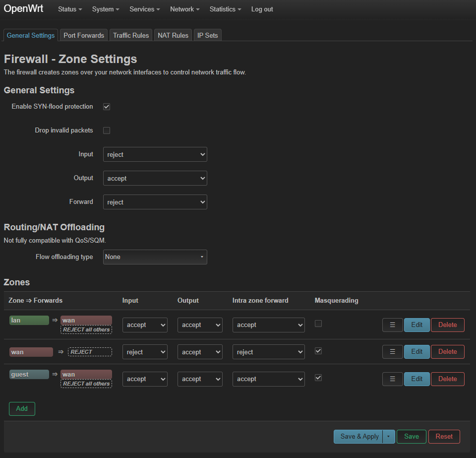Screen dimensions: 476x458
Task: Open the Statistics menu
Action: [225, 9]
